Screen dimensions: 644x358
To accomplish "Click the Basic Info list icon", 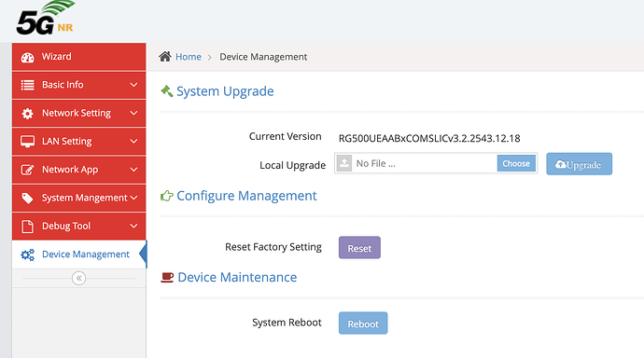I will pos(27,85).
